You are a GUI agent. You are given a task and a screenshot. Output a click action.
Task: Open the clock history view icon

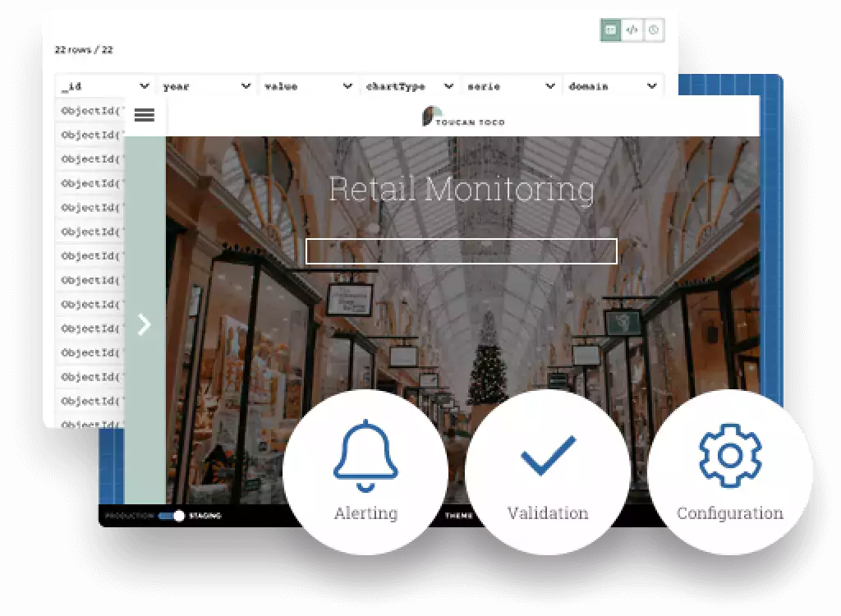pos(654,30)
